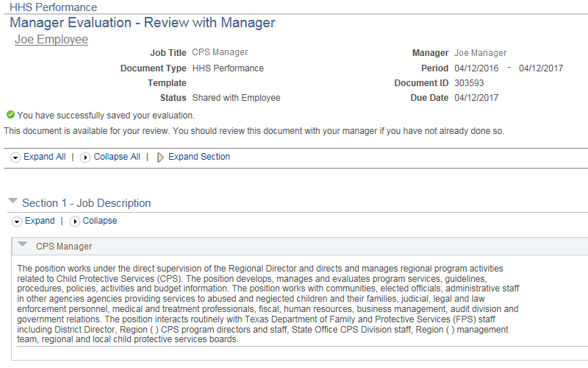This screenshot has height=368, width=588.
Task: Click the Expand All text link
Action: pyautogui.click(x=44, y=157)
